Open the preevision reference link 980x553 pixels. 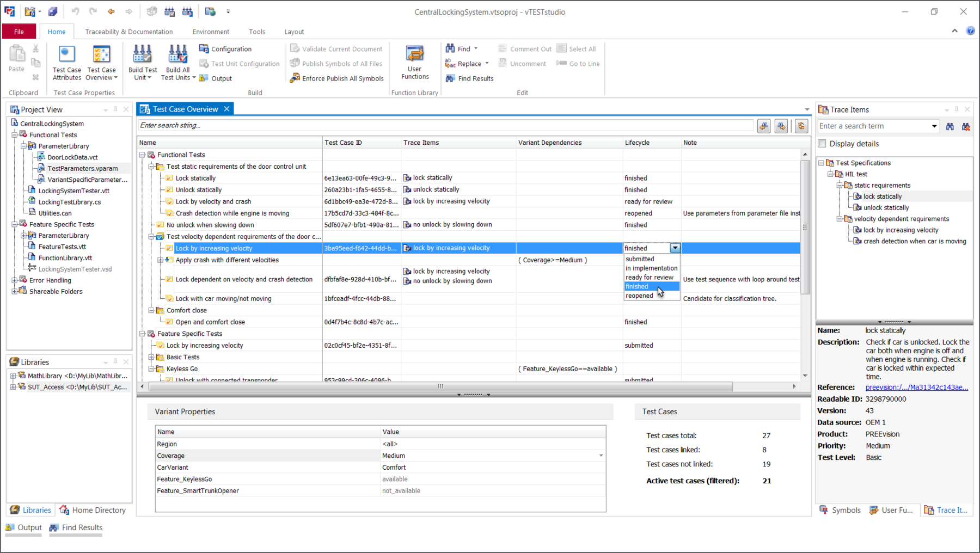[x=917, y=388]
